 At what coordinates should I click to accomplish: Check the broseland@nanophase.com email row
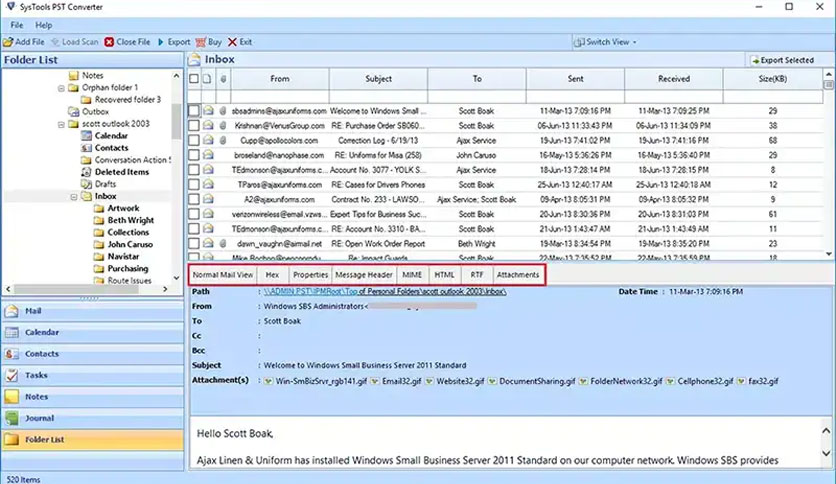[x=194, y=155]
